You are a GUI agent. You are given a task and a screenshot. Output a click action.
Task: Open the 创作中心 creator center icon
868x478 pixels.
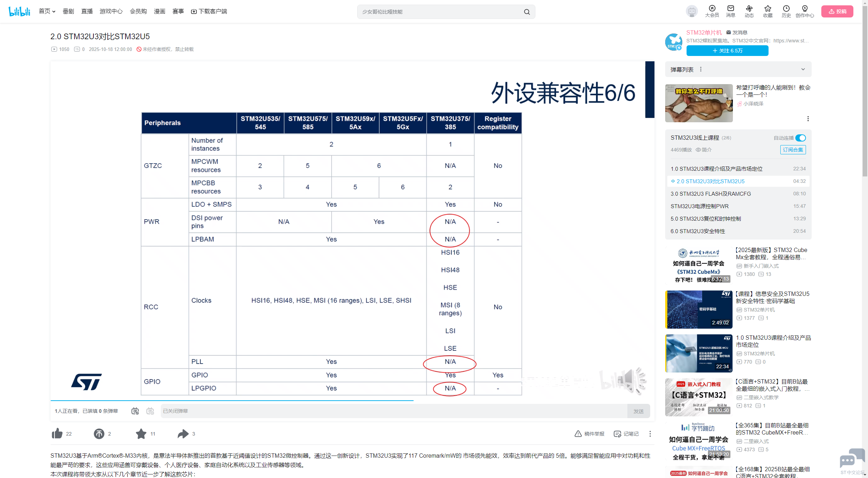pos(805,11)
